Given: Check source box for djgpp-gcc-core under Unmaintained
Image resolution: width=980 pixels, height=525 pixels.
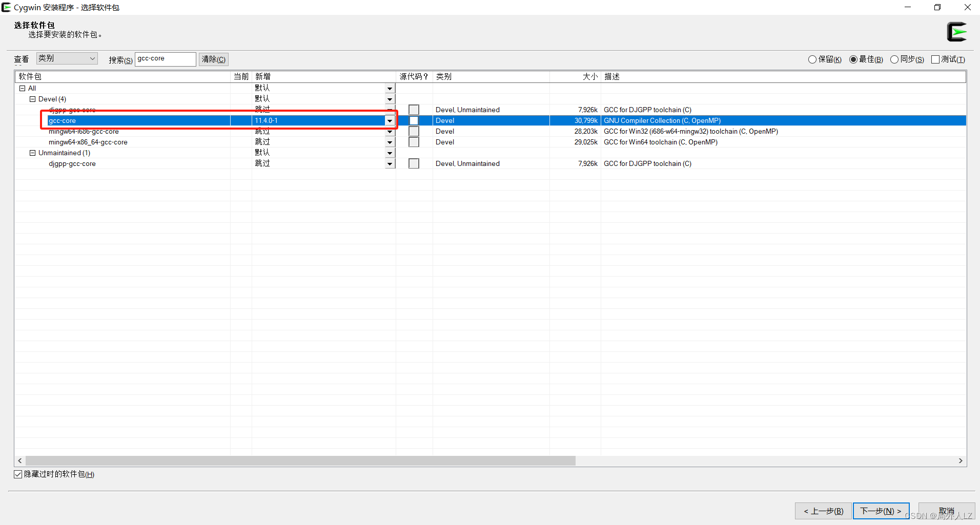Looking at the screenshot, I should click(414, 163).
